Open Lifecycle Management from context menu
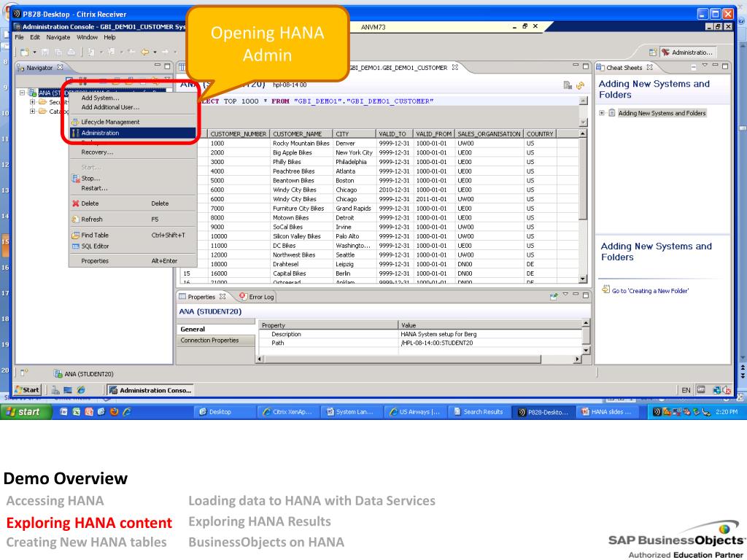 110,122
